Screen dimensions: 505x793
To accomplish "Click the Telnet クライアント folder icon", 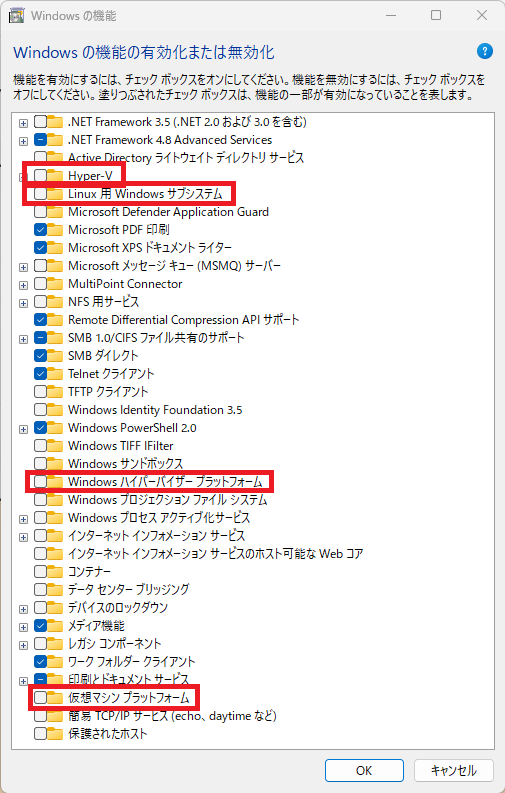I will [x=55, y=374].
